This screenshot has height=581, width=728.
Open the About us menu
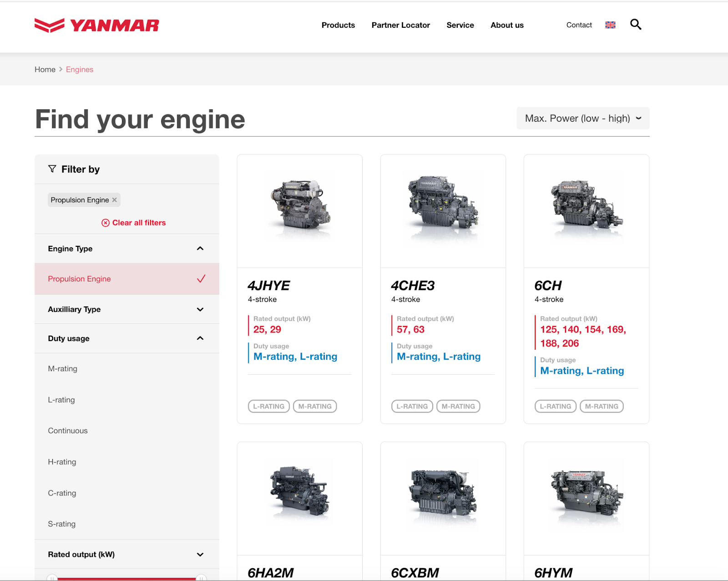tap(507, 25)
